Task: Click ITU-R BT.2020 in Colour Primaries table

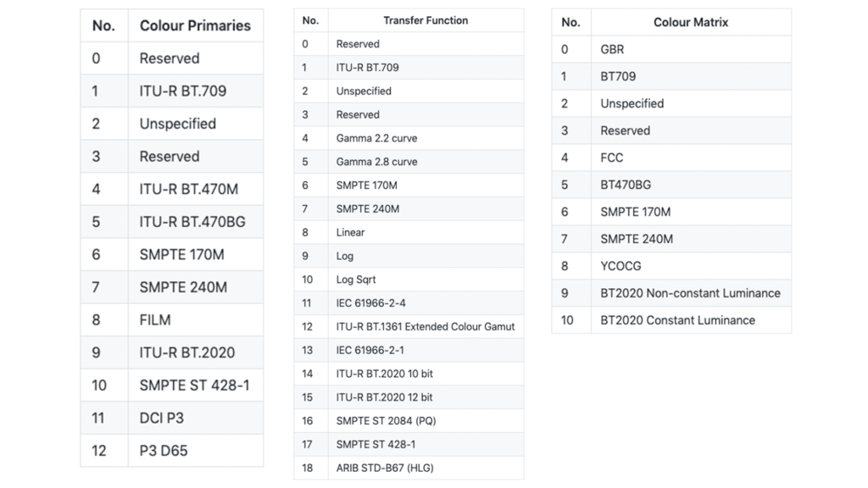Action: click(187, 352)
